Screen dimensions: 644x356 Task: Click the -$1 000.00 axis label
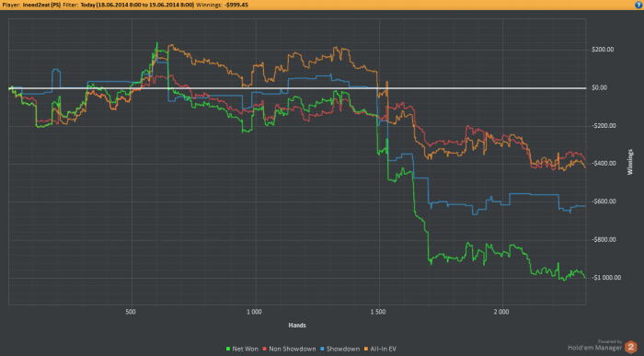(x=606, y=278)
